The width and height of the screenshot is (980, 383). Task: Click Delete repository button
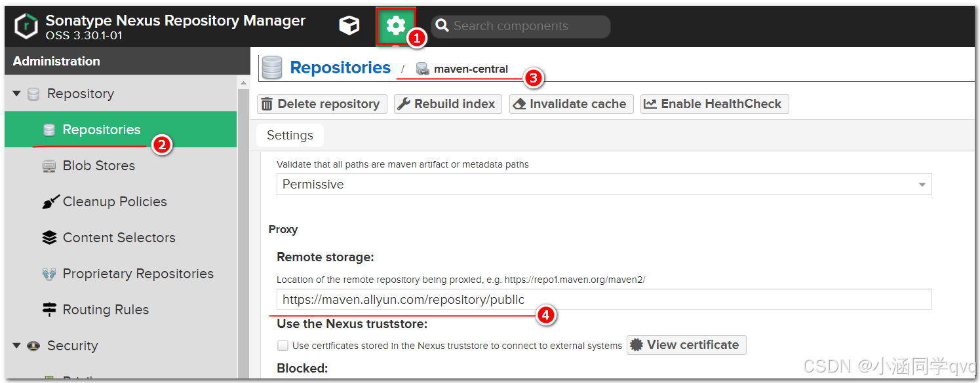tap(323, 104)
